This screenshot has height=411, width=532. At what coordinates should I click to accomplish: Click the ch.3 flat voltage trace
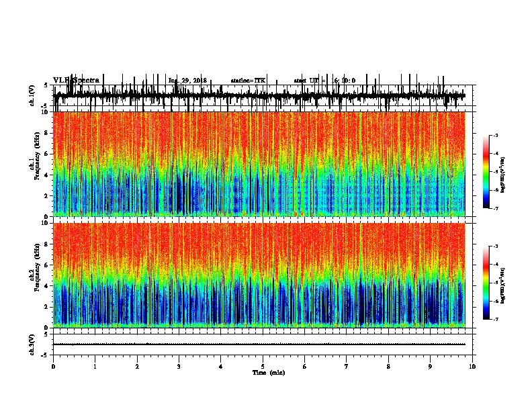coord(259,345)
